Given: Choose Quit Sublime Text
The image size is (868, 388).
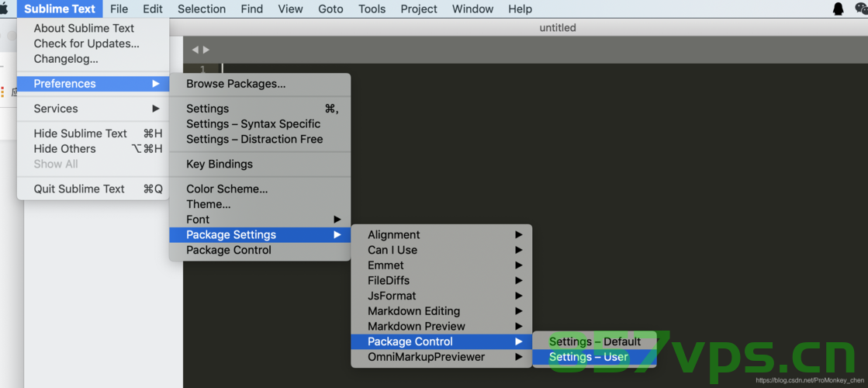Looking at the screenshot, I should click(x=93, y=189).
